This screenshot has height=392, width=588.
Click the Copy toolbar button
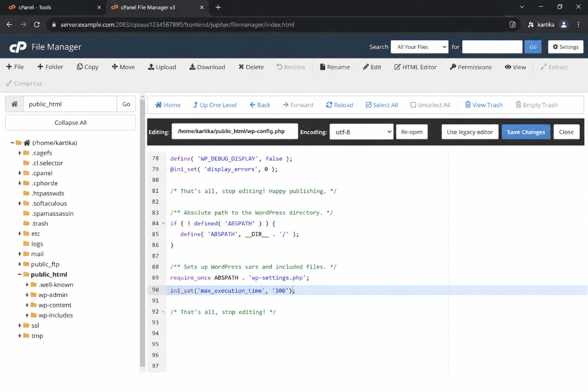[x=87, y=67]
